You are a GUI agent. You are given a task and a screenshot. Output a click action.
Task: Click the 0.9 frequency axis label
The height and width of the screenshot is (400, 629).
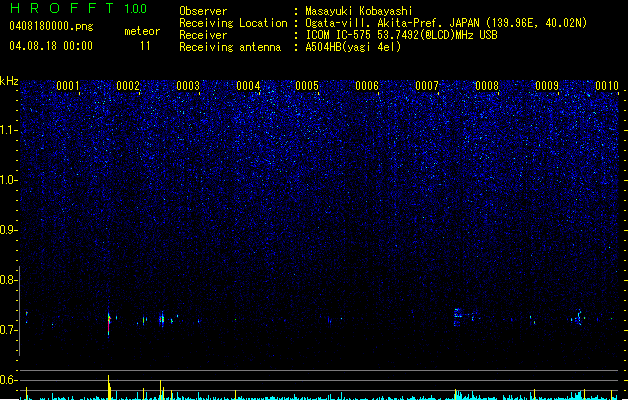pyautogui.click(x=9, y=230)
